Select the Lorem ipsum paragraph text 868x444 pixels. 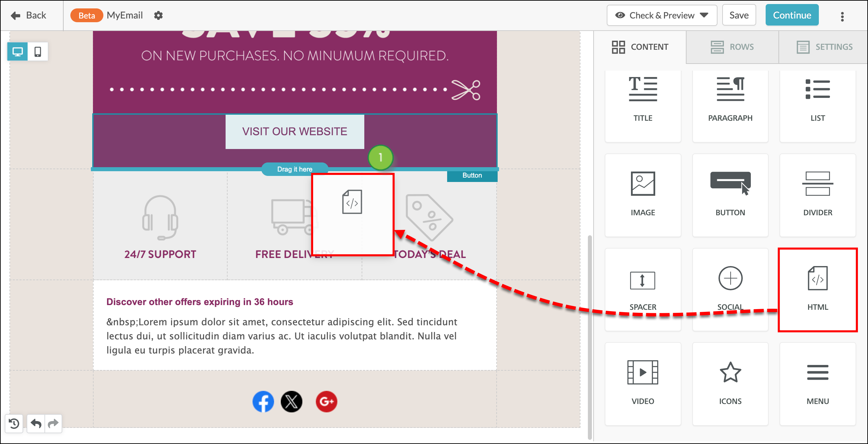tap(282, 336)
